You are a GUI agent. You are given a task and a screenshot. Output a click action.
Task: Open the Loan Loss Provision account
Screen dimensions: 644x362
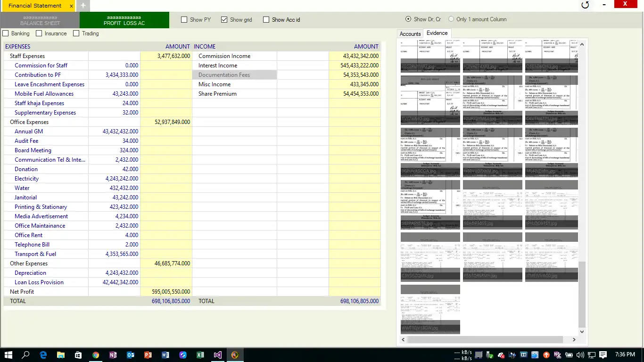click(x=39, y=282)
